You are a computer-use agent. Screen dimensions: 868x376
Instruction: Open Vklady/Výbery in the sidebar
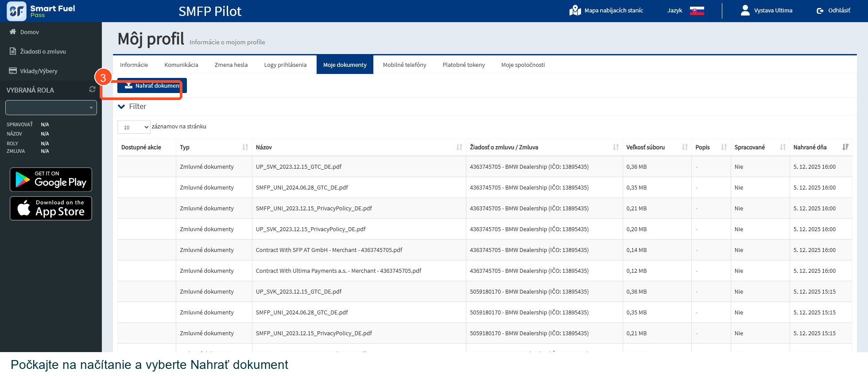coord(39,71)
